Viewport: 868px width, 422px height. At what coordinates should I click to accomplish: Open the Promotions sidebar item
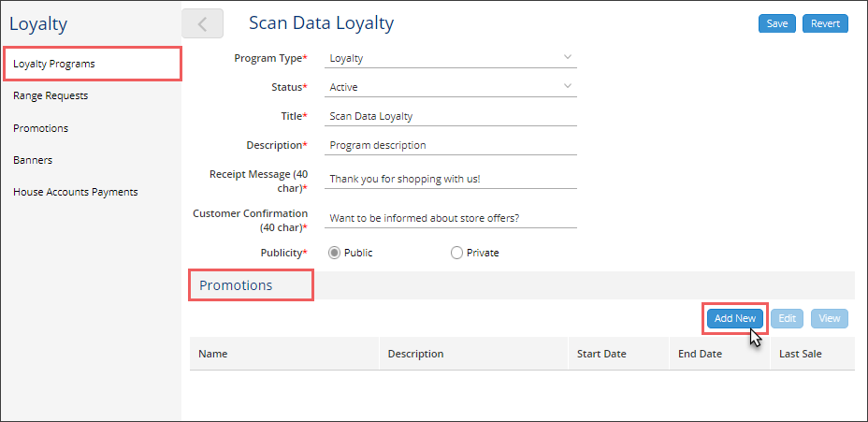click(40, 128)
